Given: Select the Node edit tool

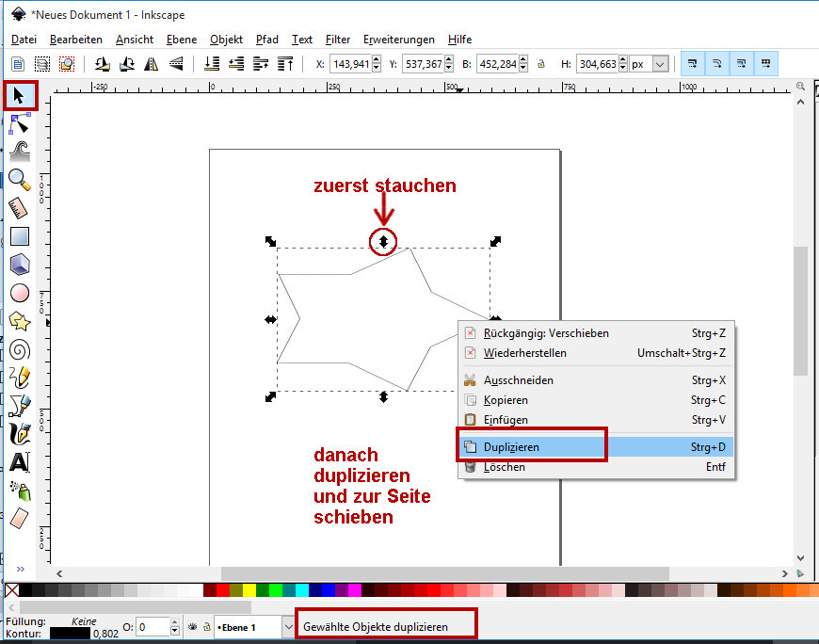Looking at the screenshot, I should point(19,122).
